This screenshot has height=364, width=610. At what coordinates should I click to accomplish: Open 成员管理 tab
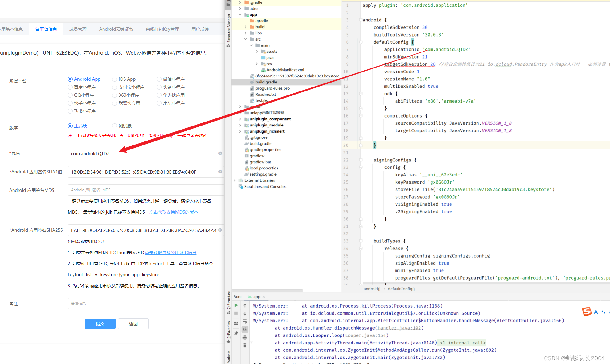pyautogui.click(x=78, y=29)
